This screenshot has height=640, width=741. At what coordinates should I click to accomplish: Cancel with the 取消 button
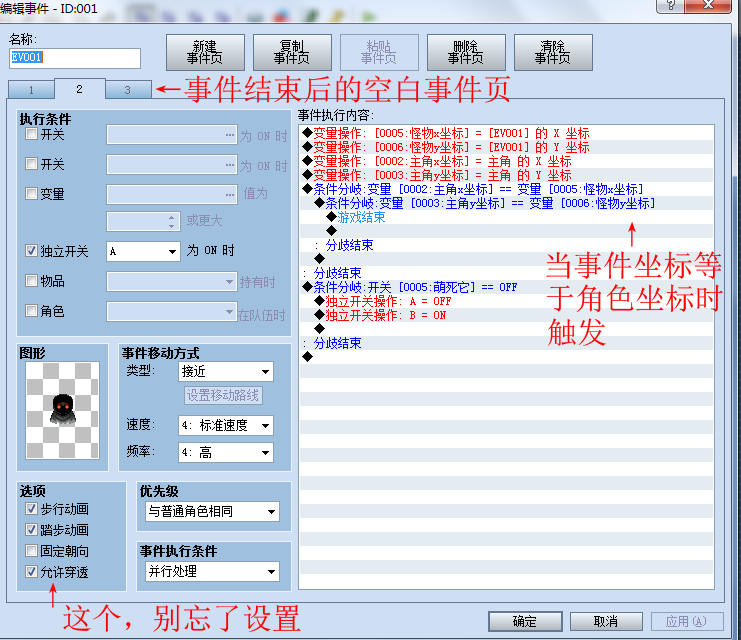pos(606,621)
